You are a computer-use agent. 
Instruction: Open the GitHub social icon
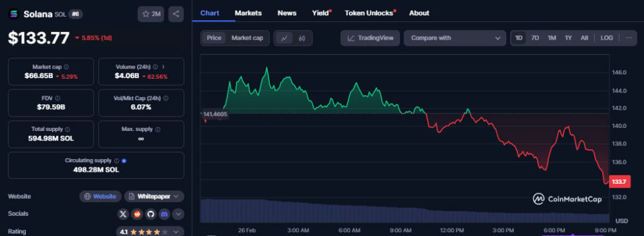151,214
